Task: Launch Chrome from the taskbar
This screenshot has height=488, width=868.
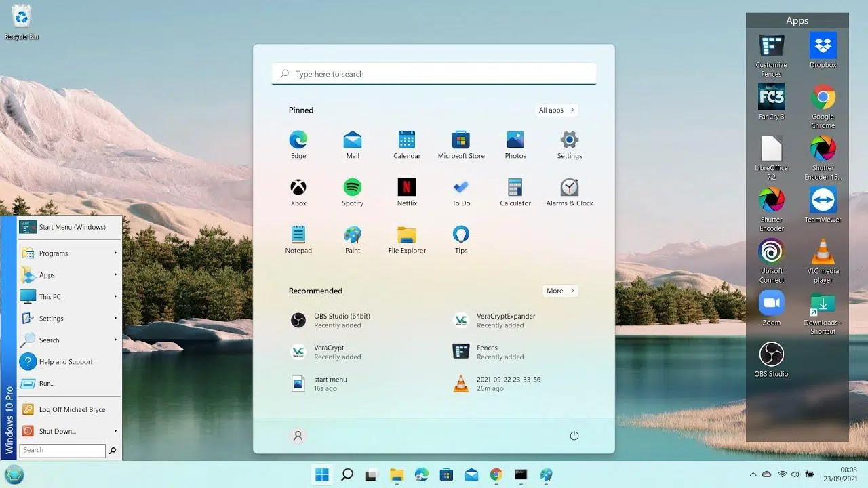Action: pyautogui.click(x=496, y=474)
